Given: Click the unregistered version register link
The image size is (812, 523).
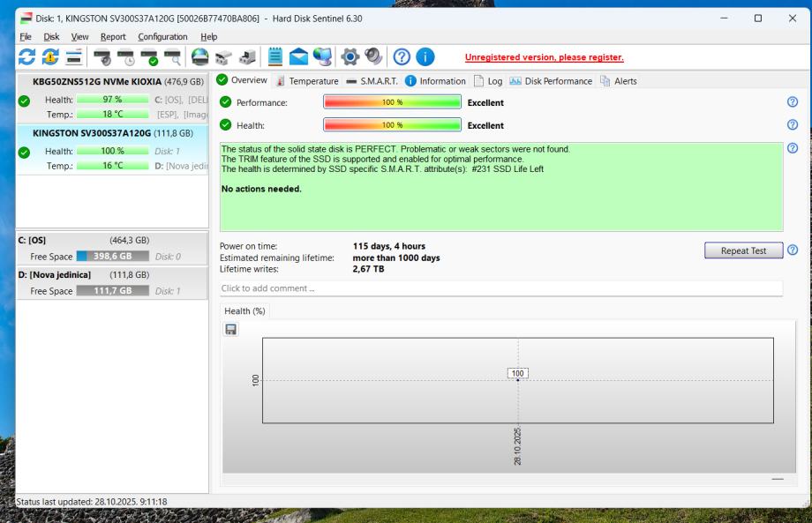Looking at the screenshot, I should (544, 58).
